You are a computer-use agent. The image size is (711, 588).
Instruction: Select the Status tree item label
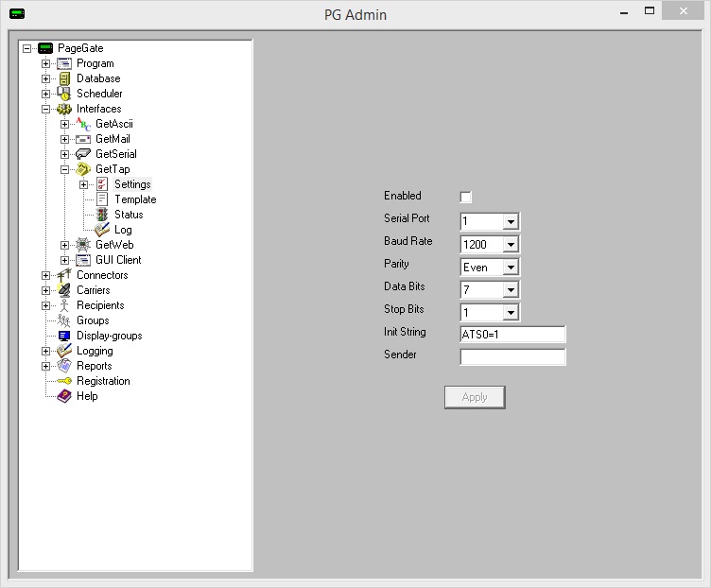click(129, 215)
